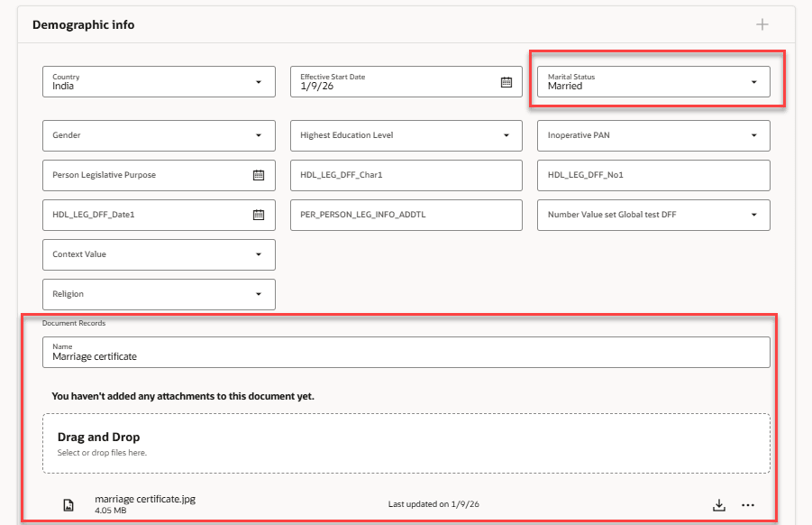The width and height of the screenshot is (812, 525).
Task: Open the Context Value dropdown
Action: click(261, 254)
